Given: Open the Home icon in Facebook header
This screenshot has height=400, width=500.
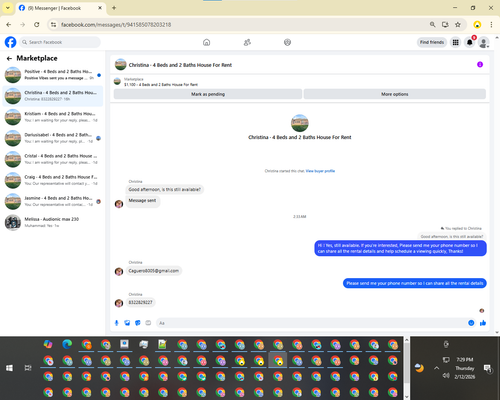Looking at the screenshot, I should tap(206, 42).
